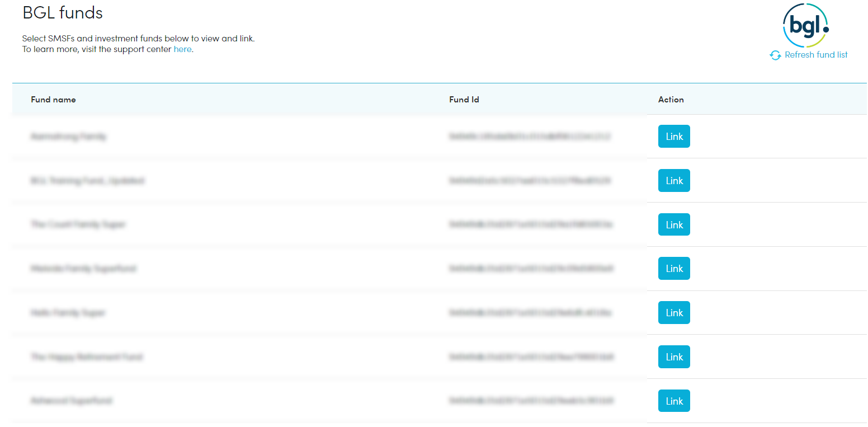Viewport: 868px width, 427px height.
Task: Click Link for BGL Training Fund, Updated
Action: point(674,181)
